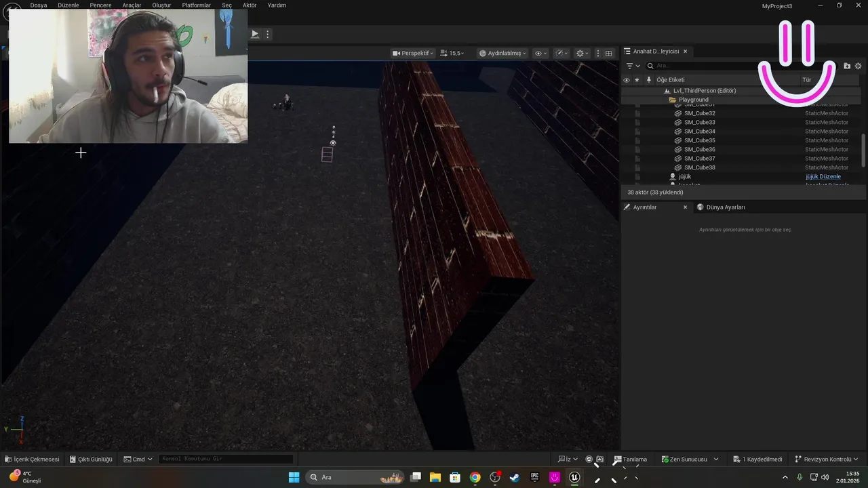
Task: Open the Dosya menu
Action: point(39,5)
